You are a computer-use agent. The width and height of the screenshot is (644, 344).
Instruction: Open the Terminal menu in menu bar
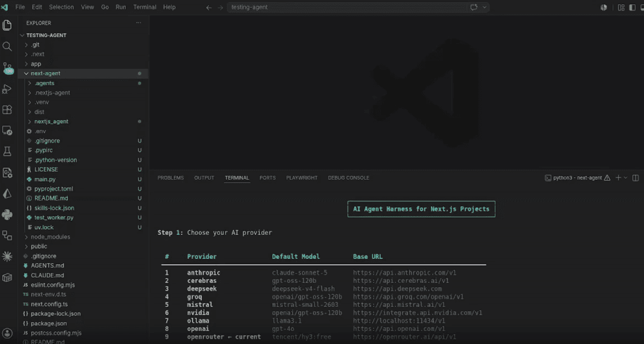click(x=144, y=7)
